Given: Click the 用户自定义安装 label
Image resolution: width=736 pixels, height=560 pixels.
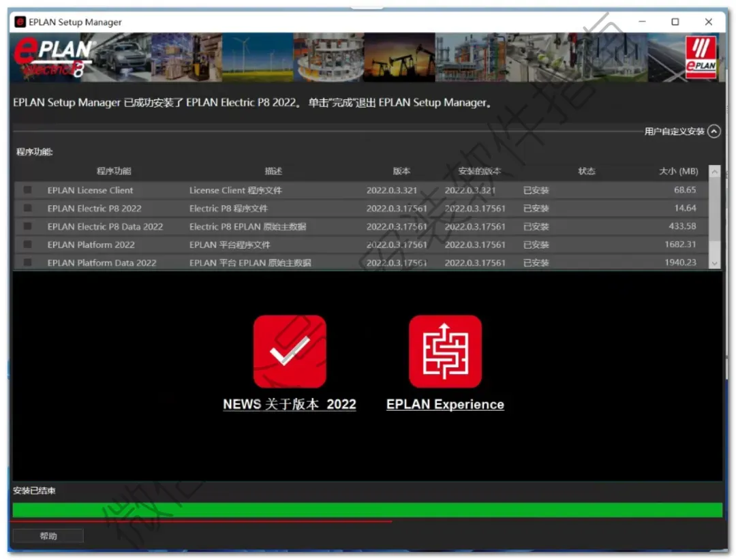Looking at the screenshot, I should 674,131.
